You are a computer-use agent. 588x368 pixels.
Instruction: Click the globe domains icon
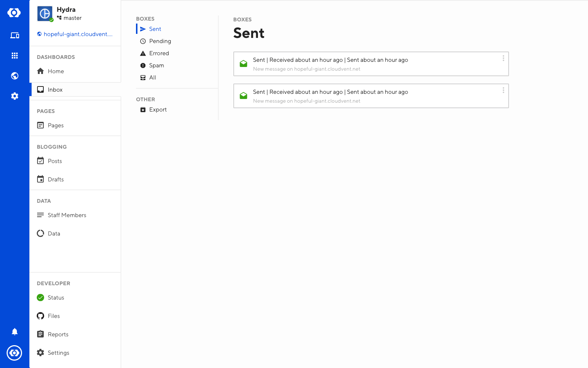15,76
